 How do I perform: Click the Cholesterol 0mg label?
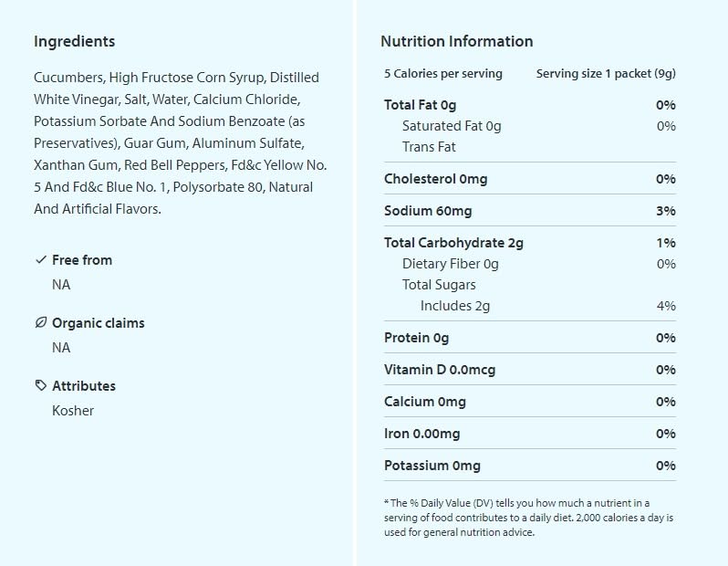[x=435, y=179]
